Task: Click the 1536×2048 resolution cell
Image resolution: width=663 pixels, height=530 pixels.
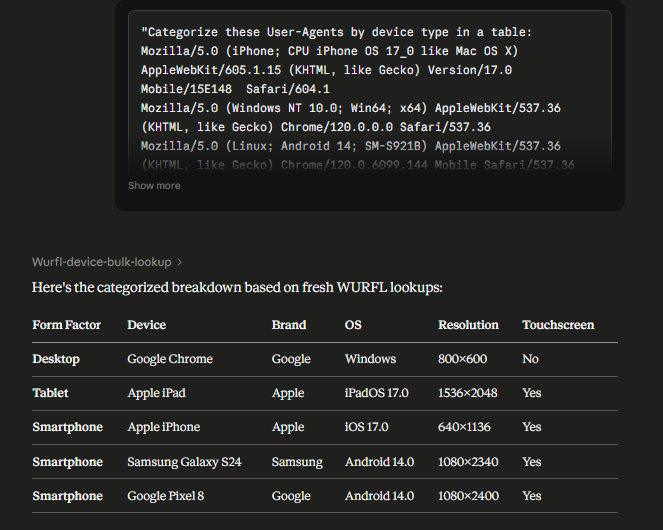Action: click(x=468, y=393)
